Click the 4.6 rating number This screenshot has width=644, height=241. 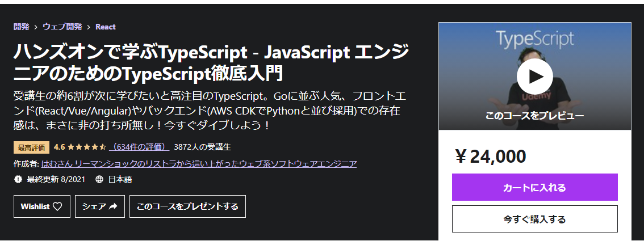60,147
